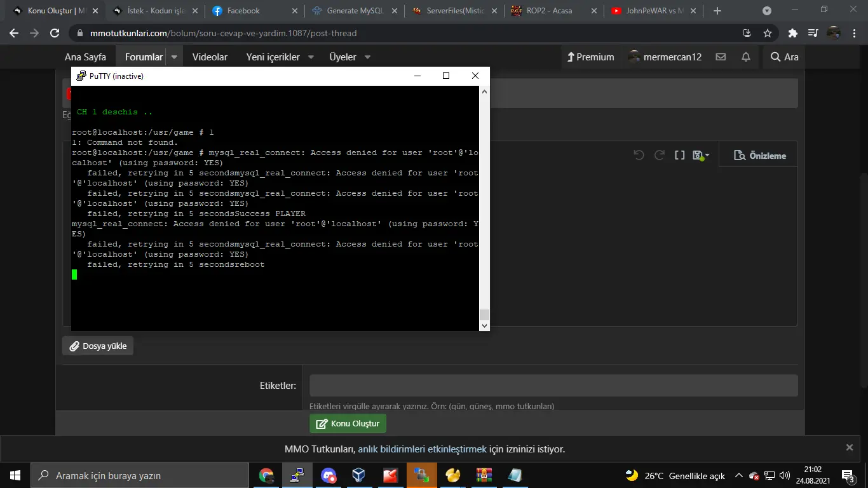The image size is (868, 488).
Task: Launch VirtualBox from the taskbar
Action: (x=358, y=475)
